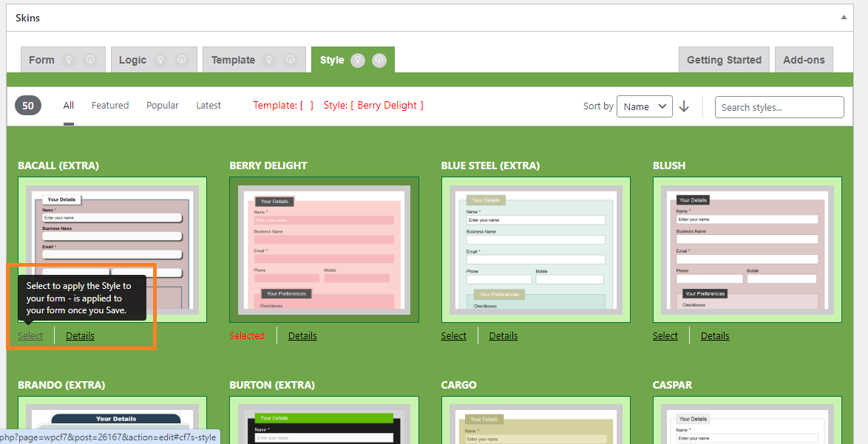Show Latest styles filter
The image size is (868, 444).
208,106
